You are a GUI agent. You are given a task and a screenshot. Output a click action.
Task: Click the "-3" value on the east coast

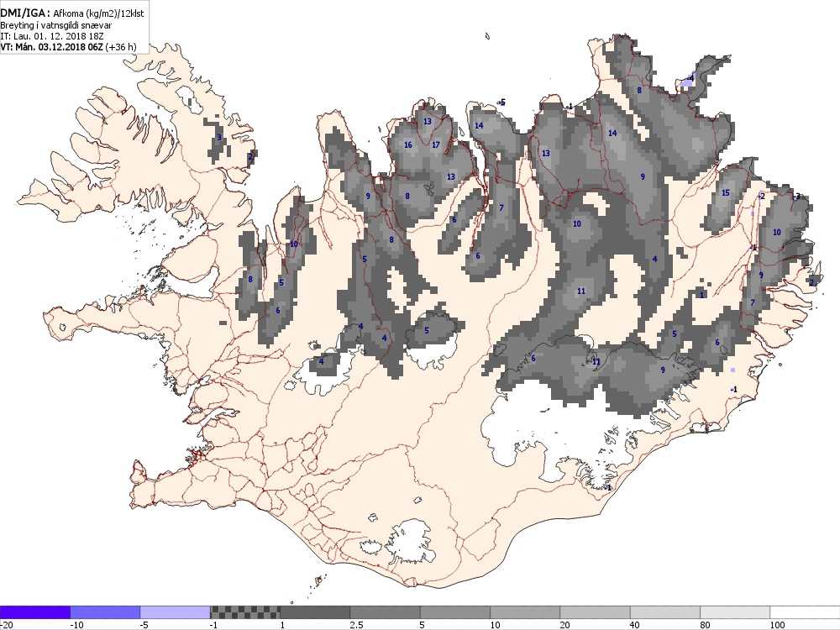pos(796,197)
